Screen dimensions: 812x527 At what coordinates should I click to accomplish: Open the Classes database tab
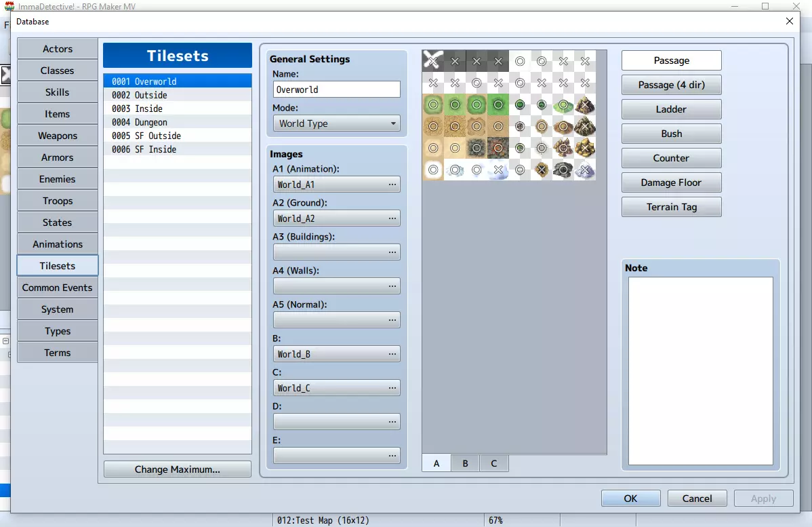(x=58, y=71)
